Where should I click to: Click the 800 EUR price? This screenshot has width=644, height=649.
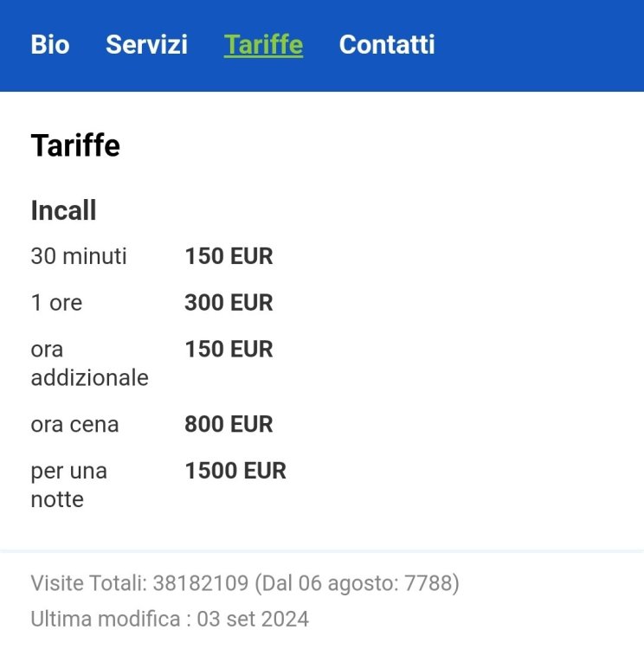[x=229, y=425]
